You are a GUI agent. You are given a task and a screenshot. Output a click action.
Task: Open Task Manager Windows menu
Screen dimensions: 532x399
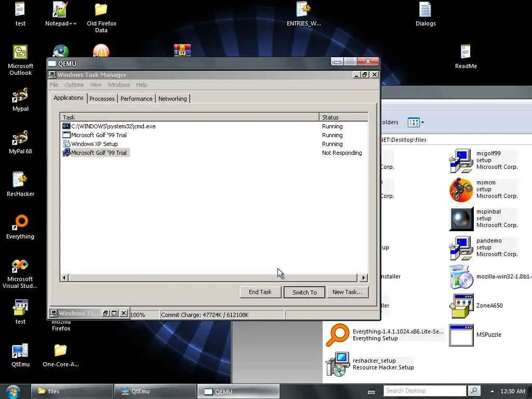tap(119, 85)
